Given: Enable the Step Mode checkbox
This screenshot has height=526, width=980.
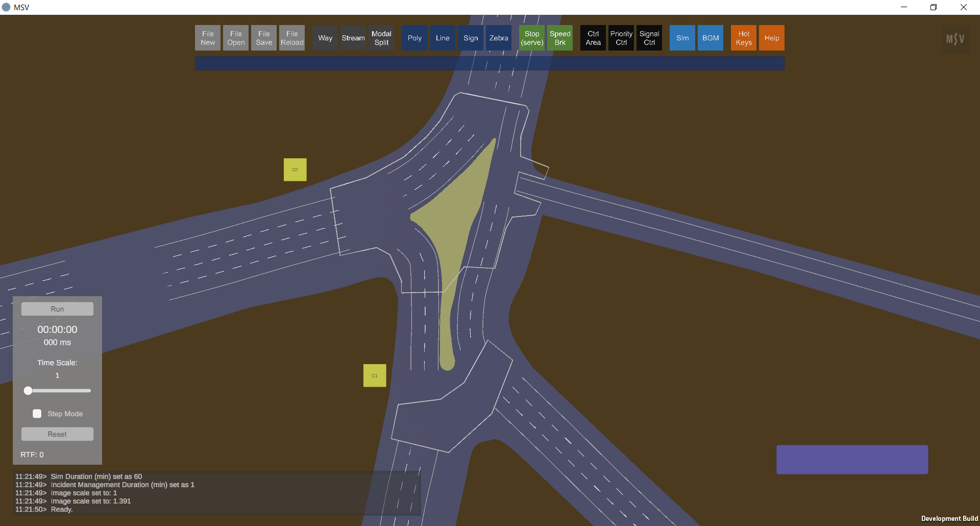Looking at the screenshot, I should point(37,414).
